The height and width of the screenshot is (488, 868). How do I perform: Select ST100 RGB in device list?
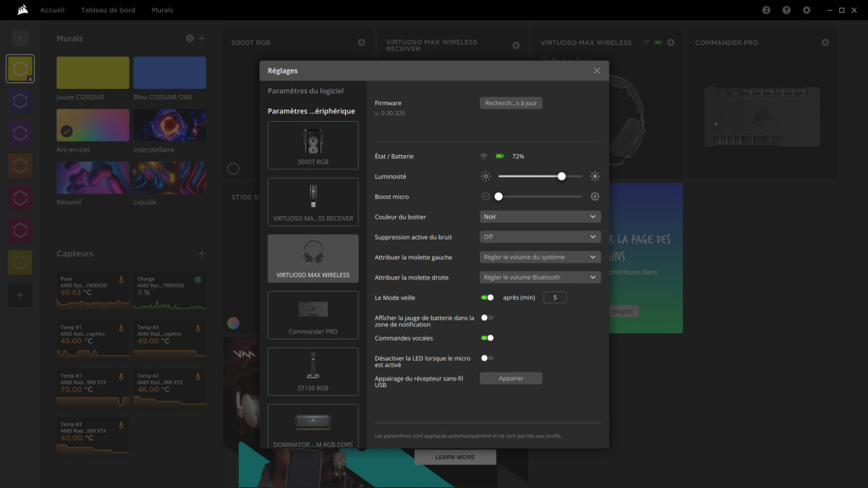[x=313, y=371]
